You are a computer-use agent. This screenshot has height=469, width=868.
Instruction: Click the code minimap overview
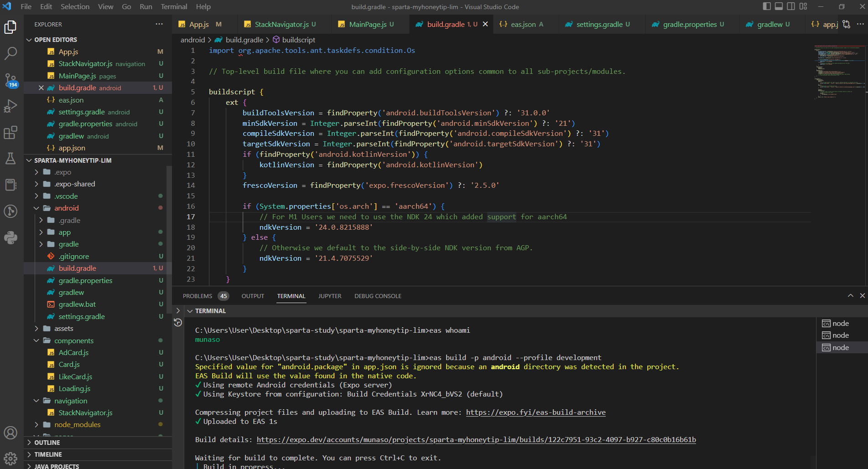coord(839,72)
